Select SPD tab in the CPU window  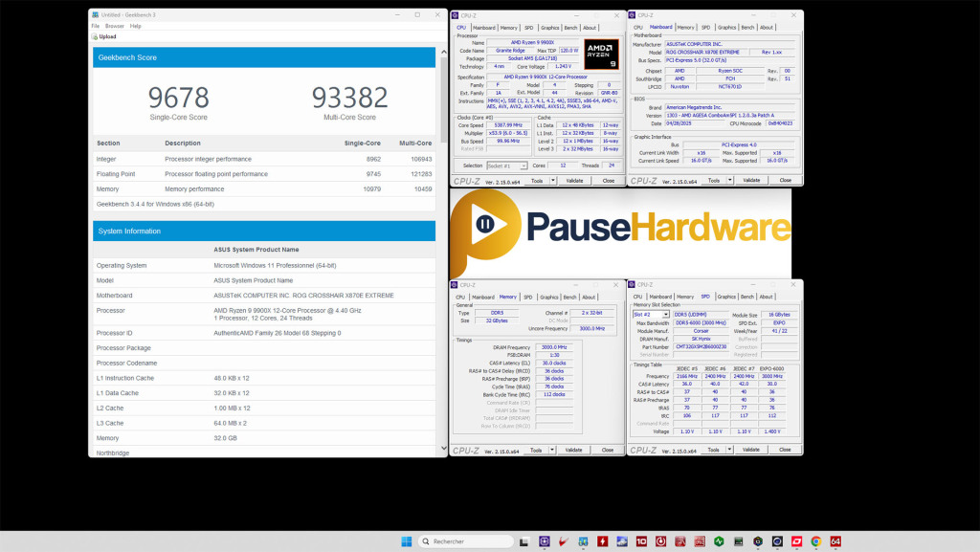pyautogui.click(x=528, y=28)
